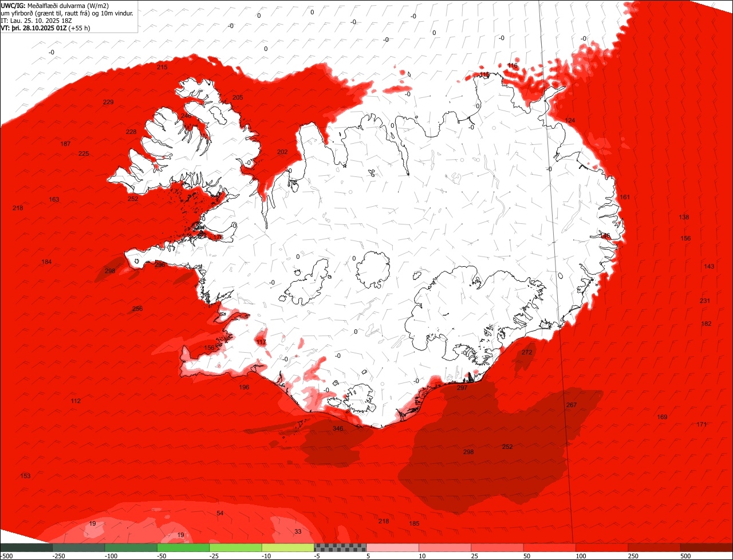The height and width of the screenshot is (560, 733).
Task: Click the checkered legend swatch between -5 and 5
Action: tap(340, 547)
